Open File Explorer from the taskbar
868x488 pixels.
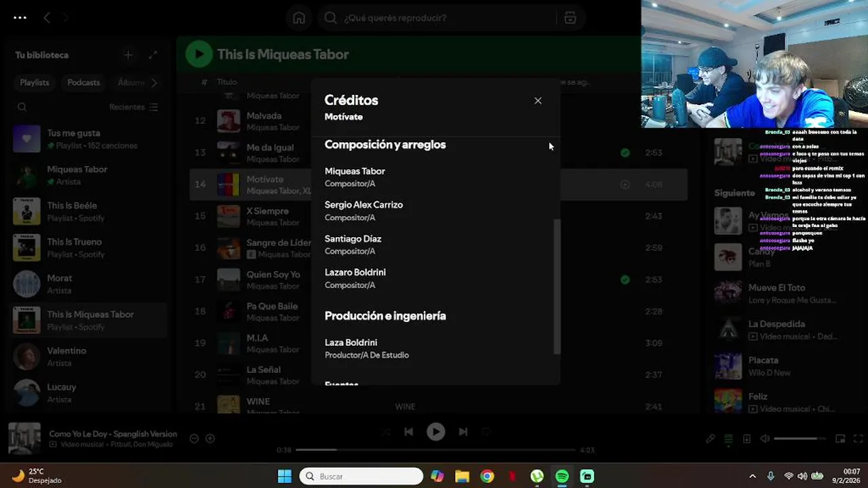coord(462,476)
